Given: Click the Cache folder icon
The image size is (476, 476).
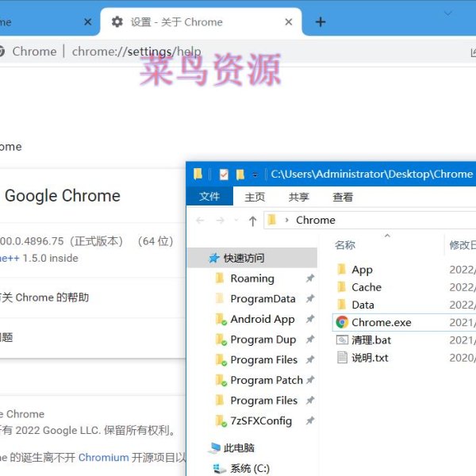Looking at the screenshot, I should [342, 286].
